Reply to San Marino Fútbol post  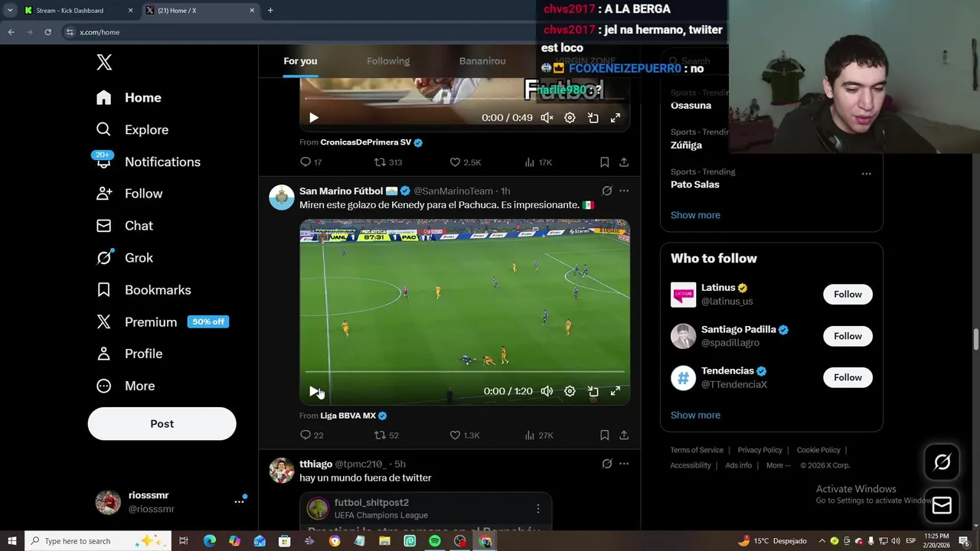[311, 435]
